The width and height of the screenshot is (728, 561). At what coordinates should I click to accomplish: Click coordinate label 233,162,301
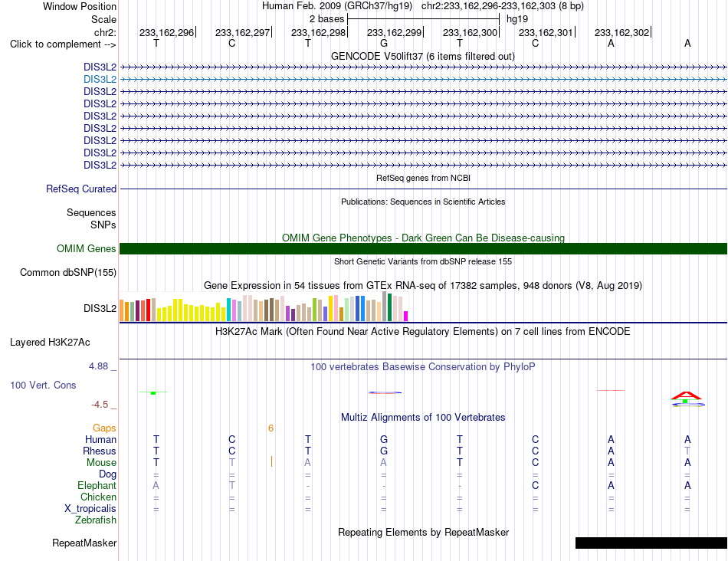click(546, 32)
